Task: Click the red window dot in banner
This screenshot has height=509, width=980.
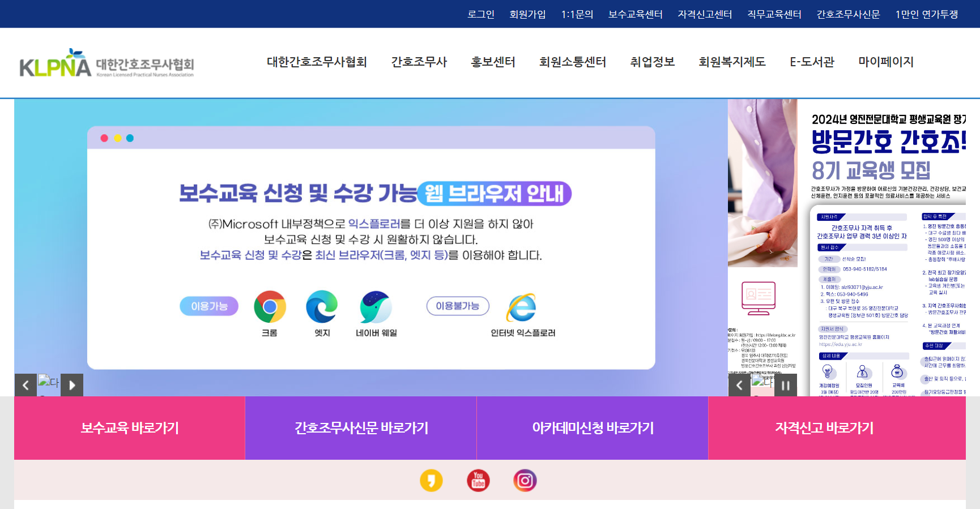Action: tap(104, 138)
